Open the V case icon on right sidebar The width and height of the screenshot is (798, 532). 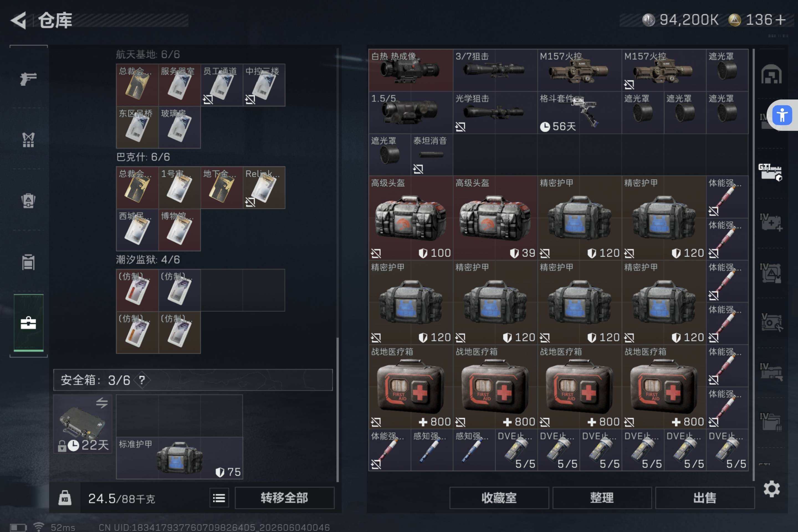point(771,322)
